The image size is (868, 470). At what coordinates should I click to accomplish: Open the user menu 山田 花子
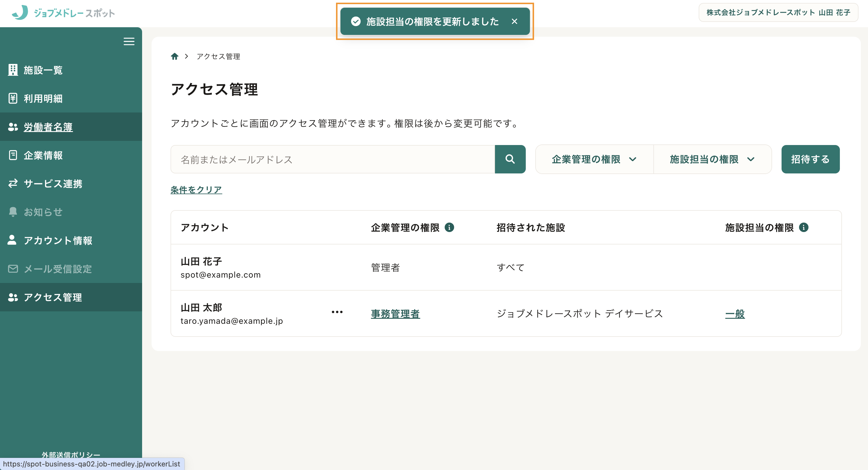tap(778, 12)
